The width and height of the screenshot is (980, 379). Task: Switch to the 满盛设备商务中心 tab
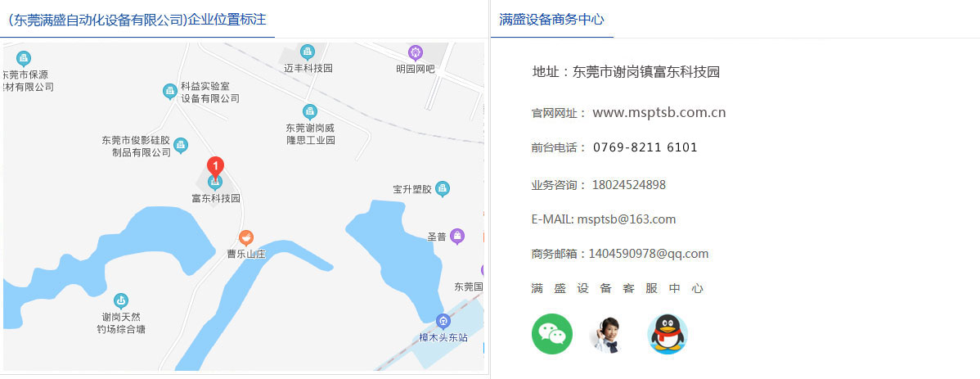click(x=551, y=20)
